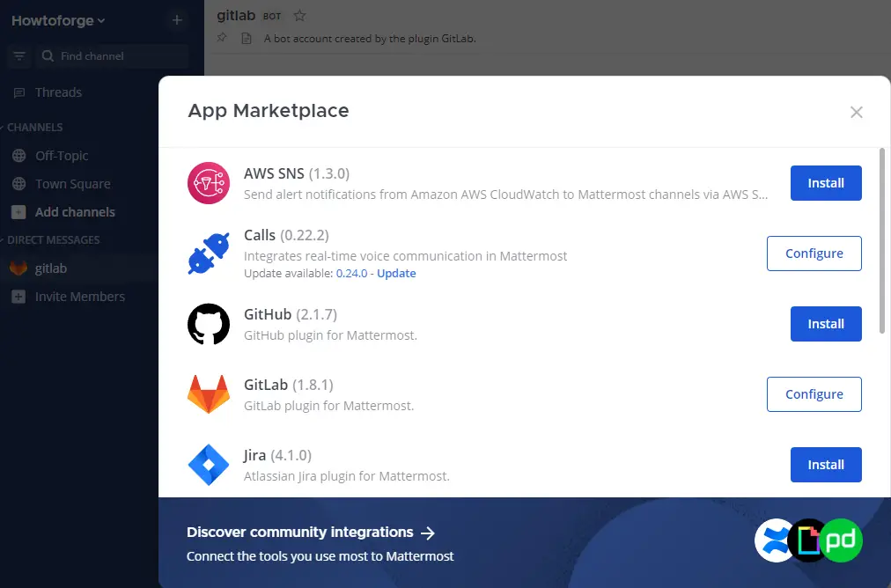Image resolution: width=891 pixels, height=588 pixels.
Task: Open Threads in the sidebar
Action: tap(58, 92)
